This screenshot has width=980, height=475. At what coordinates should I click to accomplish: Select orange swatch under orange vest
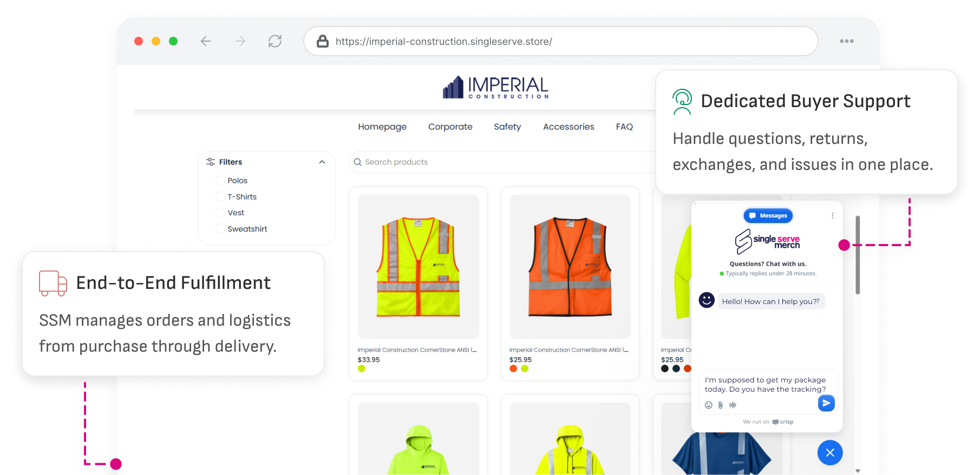pyautogui.click(x=513, y=368)
